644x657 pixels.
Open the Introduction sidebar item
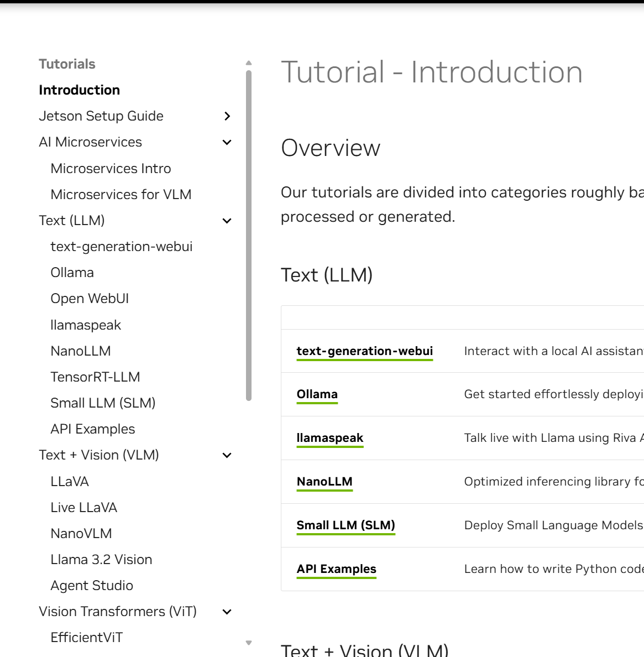coord(80,90)
